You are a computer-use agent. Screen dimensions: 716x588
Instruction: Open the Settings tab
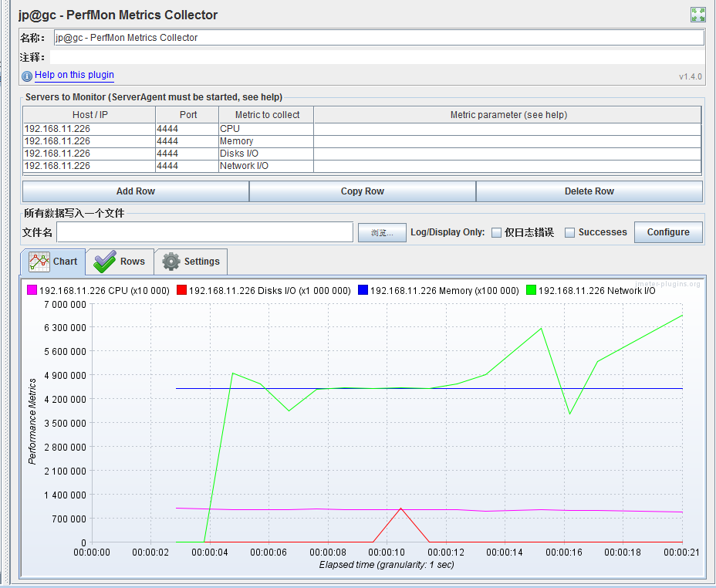tap(191, 262)
